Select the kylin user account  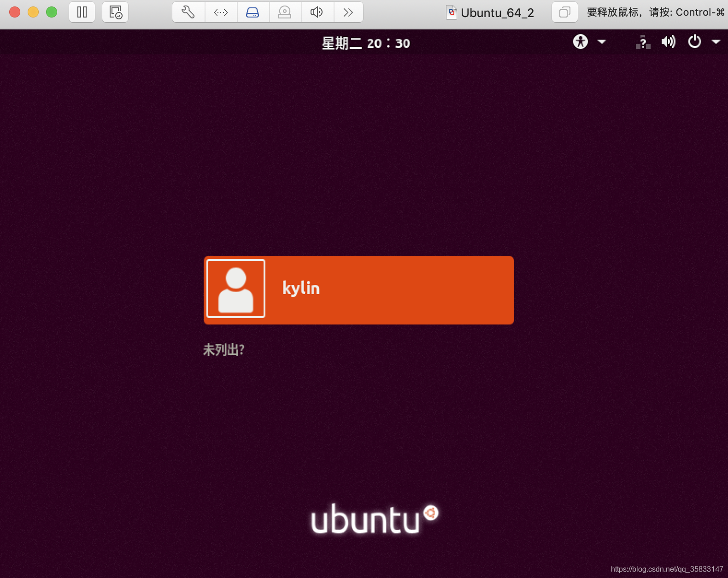click(359, 290)
